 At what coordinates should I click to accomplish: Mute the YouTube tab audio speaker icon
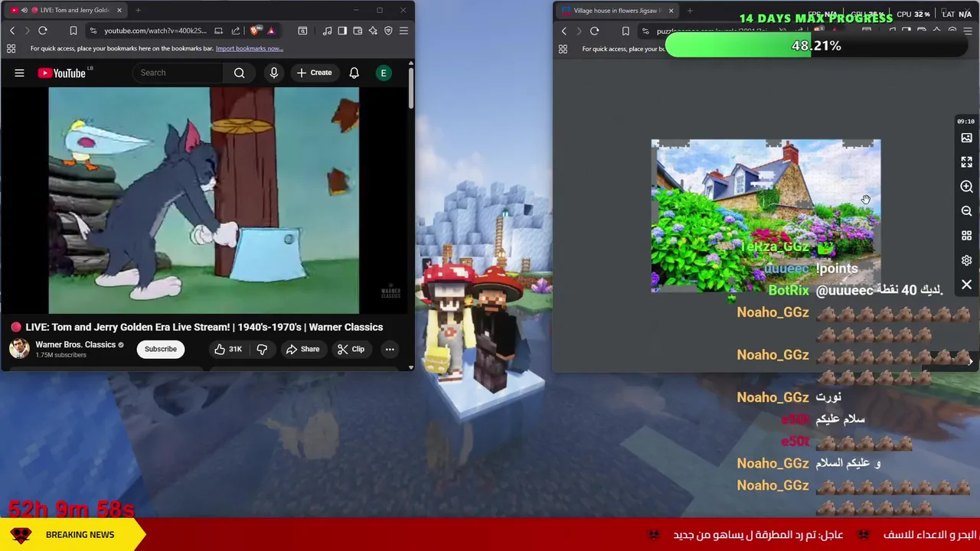click(24, 10)
